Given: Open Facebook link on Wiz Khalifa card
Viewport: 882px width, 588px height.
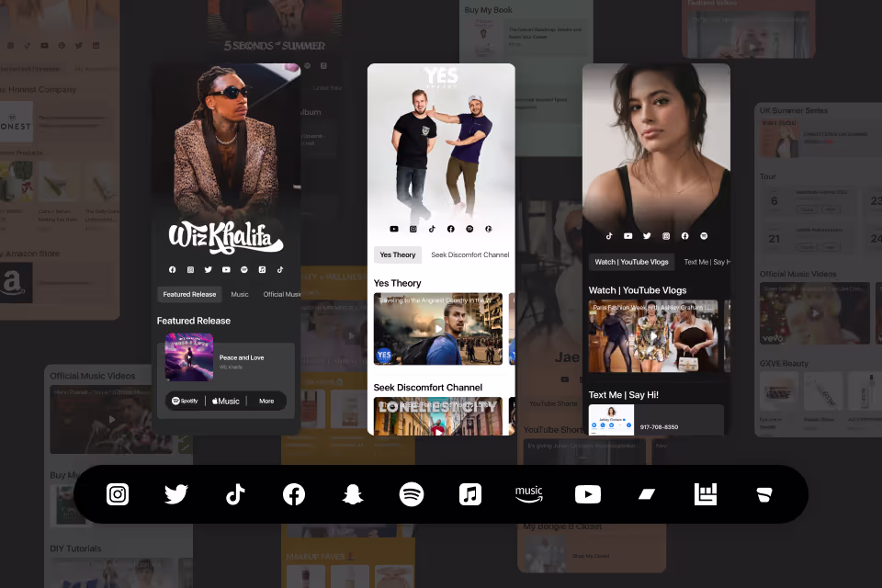Looking at the screenshot, I should click(172, 269).
